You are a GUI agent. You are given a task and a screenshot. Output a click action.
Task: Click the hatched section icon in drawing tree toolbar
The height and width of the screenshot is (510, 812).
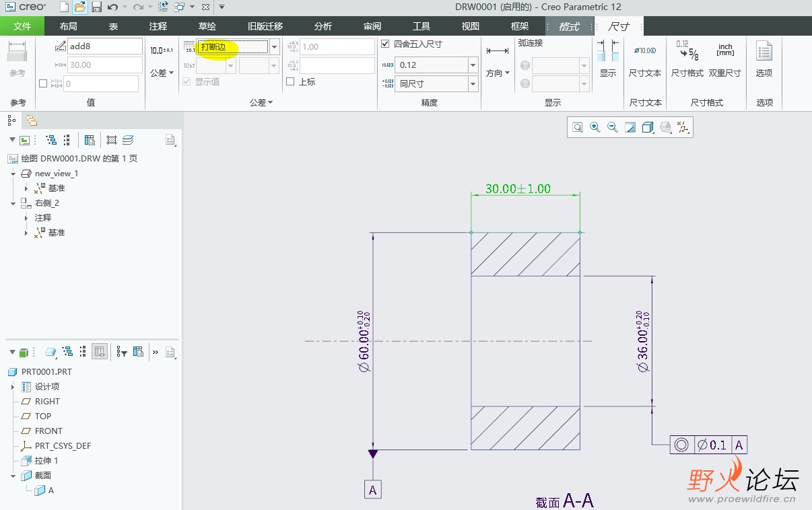click(112, 140)
